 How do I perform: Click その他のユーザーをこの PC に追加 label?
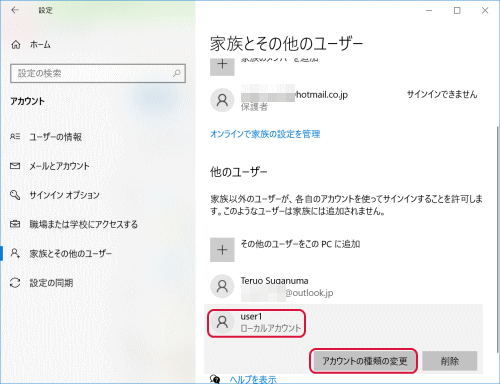pyautogui.click(x=300, y=244)
